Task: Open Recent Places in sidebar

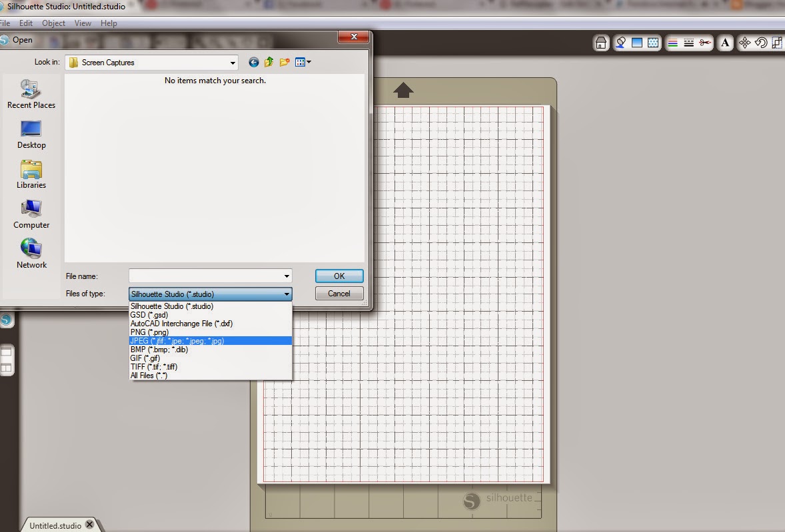Action: click(31, 94)
